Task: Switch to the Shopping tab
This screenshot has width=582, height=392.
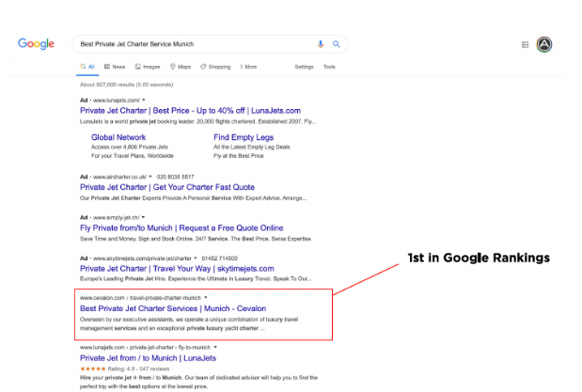Action: point(215,67)
